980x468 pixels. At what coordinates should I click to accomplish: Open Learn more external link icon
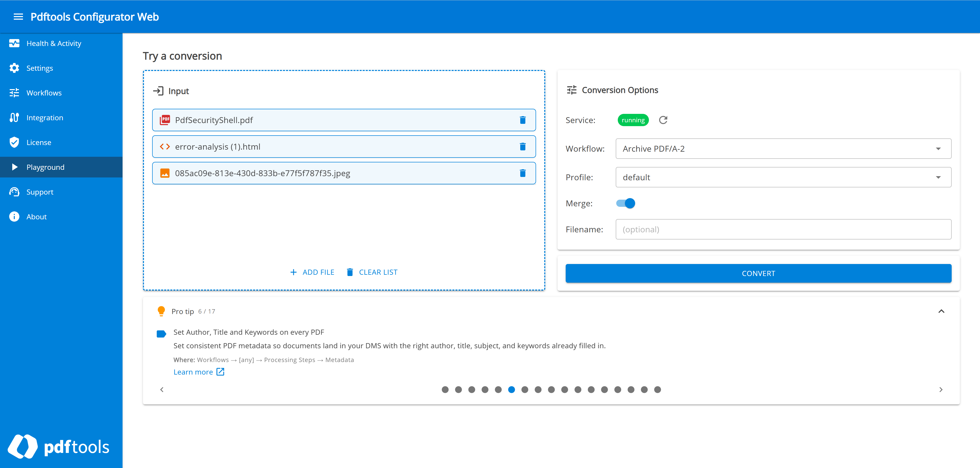pos(220,372)
